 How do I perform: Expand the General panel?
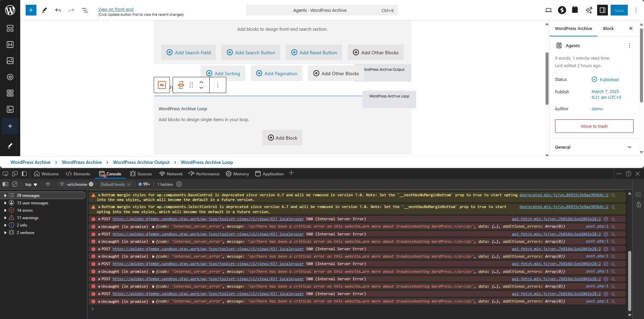coord(594,147)
